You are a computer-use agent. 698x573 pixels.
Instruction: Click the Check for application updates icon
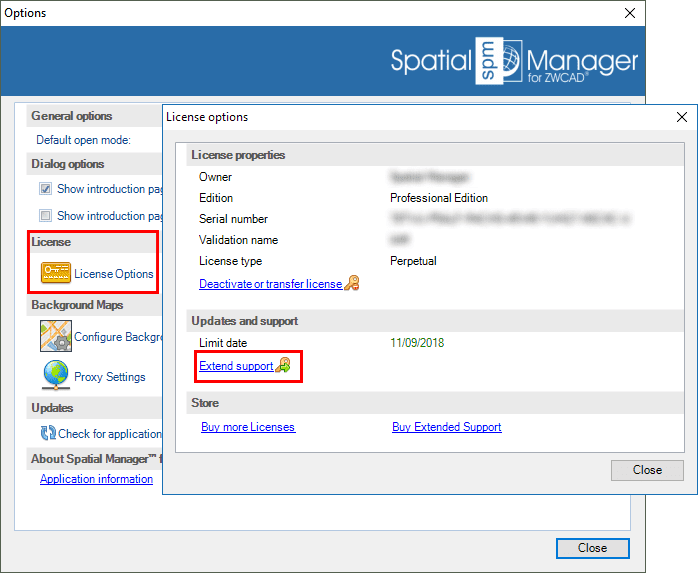click(x=47, y=433)
